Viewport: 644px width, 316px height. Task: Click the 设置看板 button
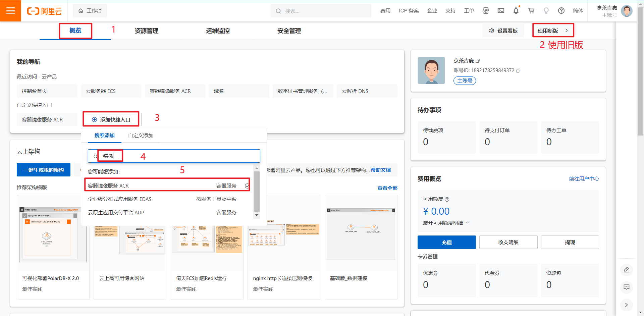click(503, 31)
